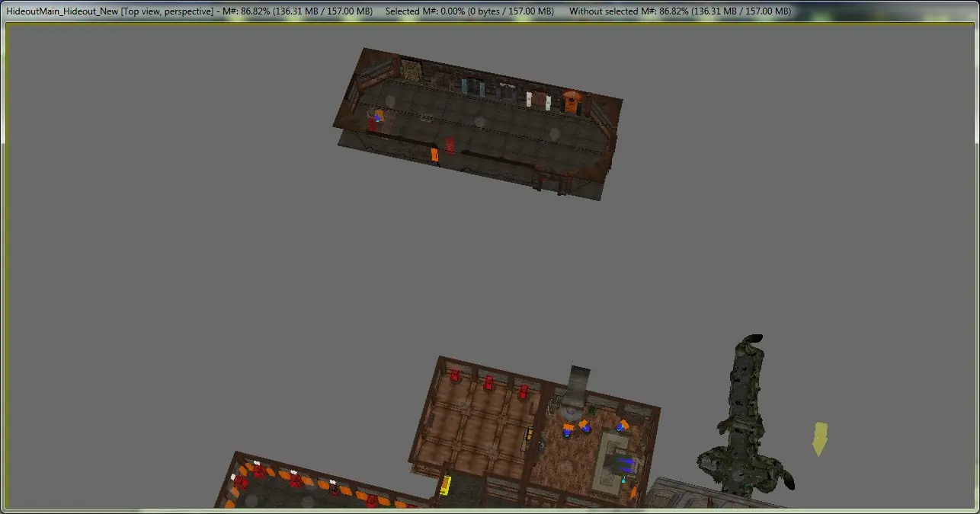Click the 'Without selected M#' readout
Image resolution: width=980 pixels, height=514 pixels.
(x=680, y=11)
